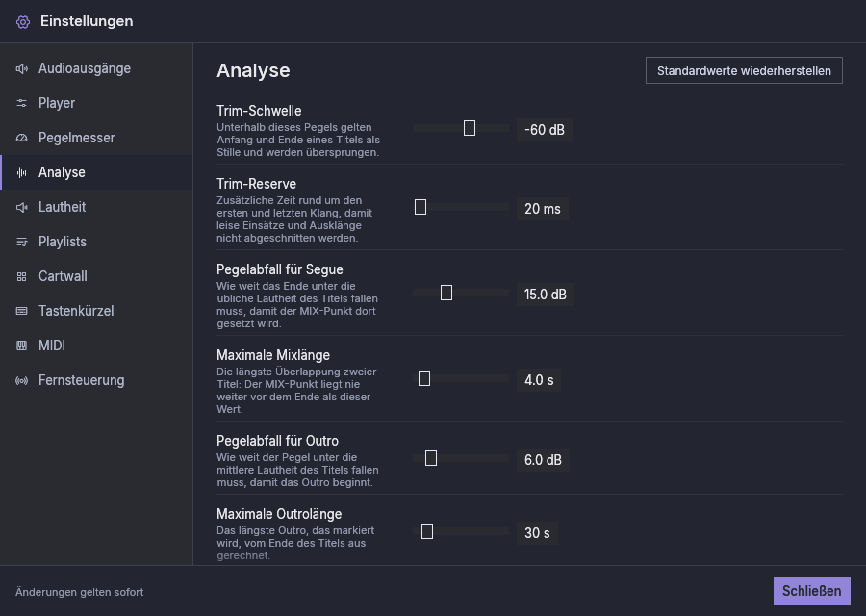The image size is (866, 616).
Task: Click the Cartwall grid icon
Action: pos(21,277)
